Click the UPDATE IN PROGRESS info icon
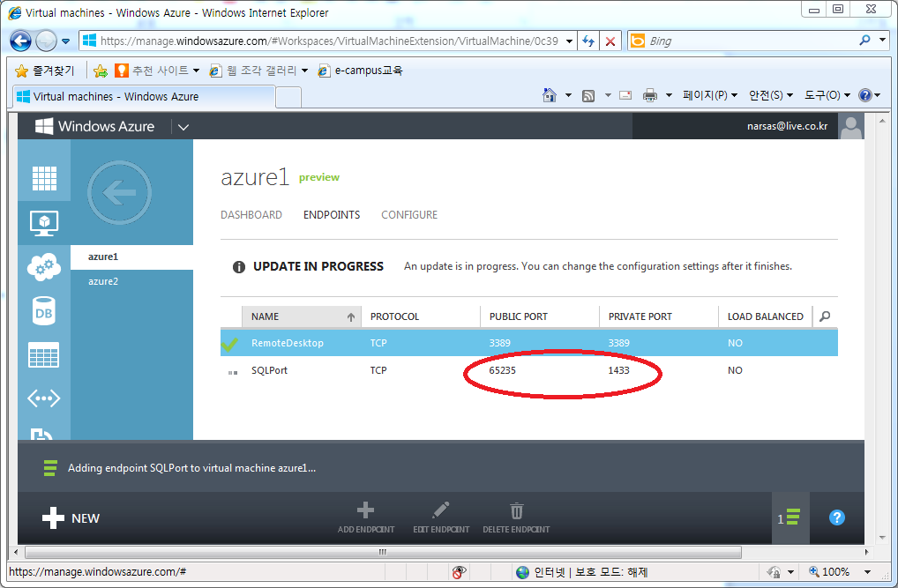Viewport: 898px width, 588px height. click(239, 267)
